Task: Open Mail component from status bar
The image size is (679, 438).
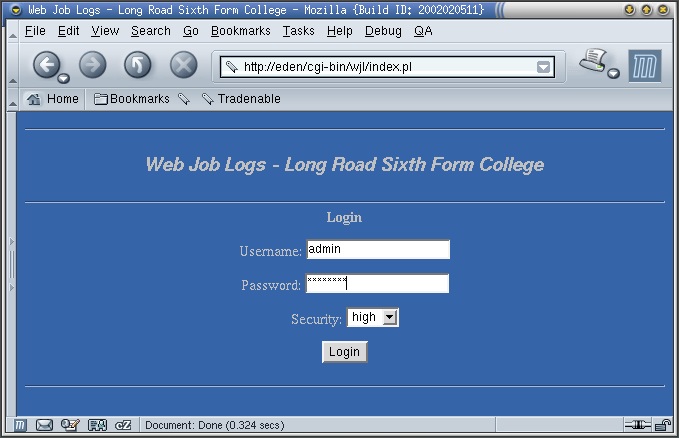Action: (44, 425)
